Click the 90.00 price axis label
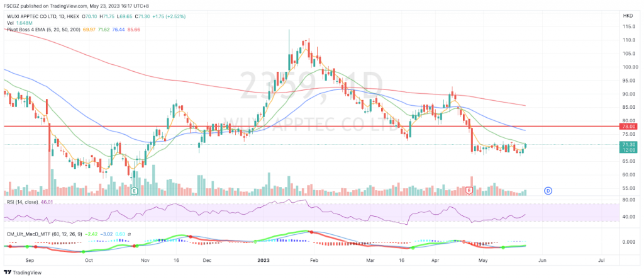644x279 pixels. (628, 94)
